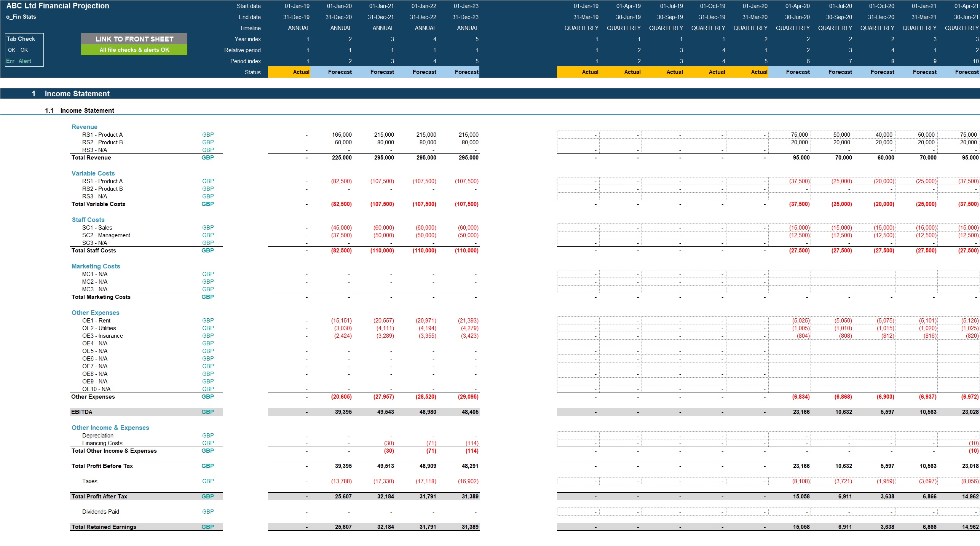980x546 pixels.
Task: Click the Err legend text in Tab Check
Action: pyautogui.click(x=10, y=61)
